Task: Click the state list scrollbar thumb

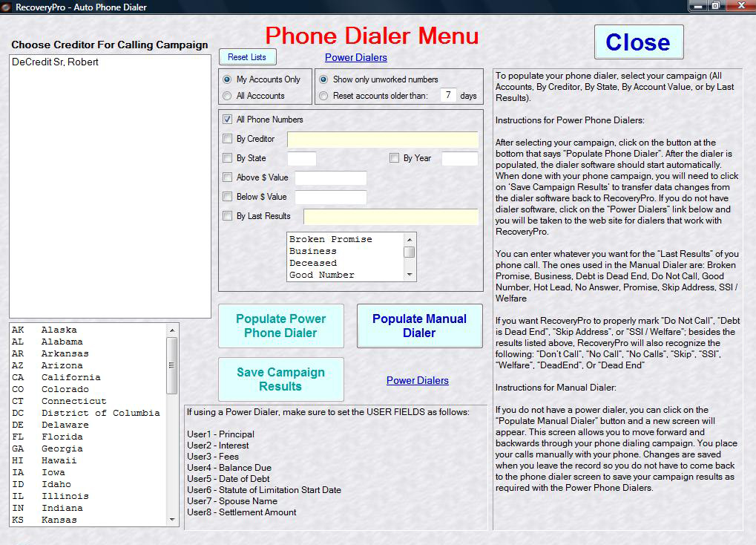Action: pyautogui.click(x=172, y=365)
